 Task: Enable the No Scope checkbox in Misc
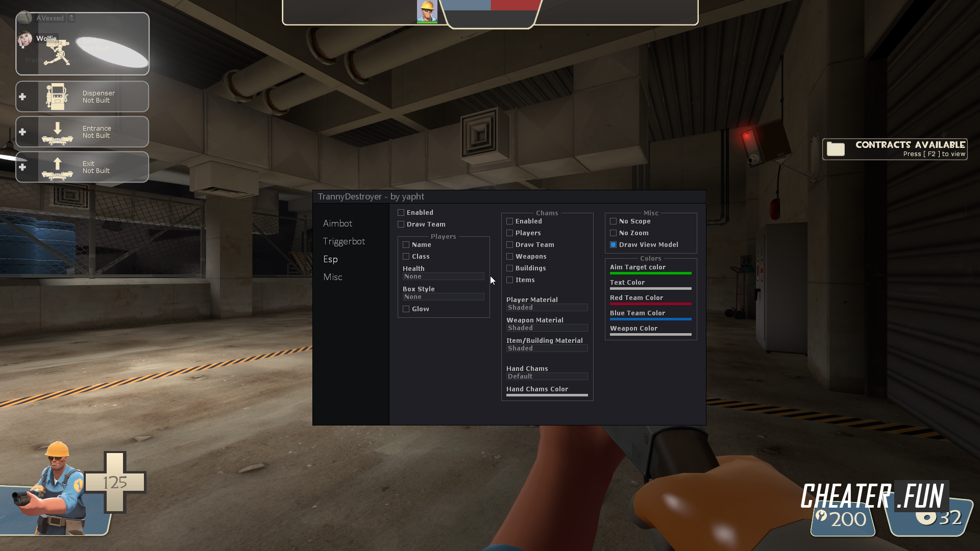pos(613,221)
